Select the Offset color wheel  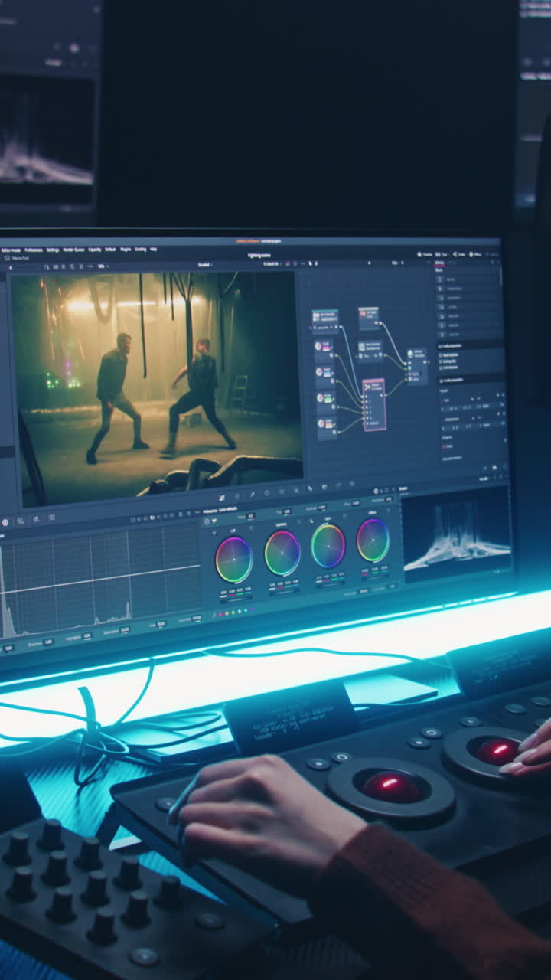(373, 540)
